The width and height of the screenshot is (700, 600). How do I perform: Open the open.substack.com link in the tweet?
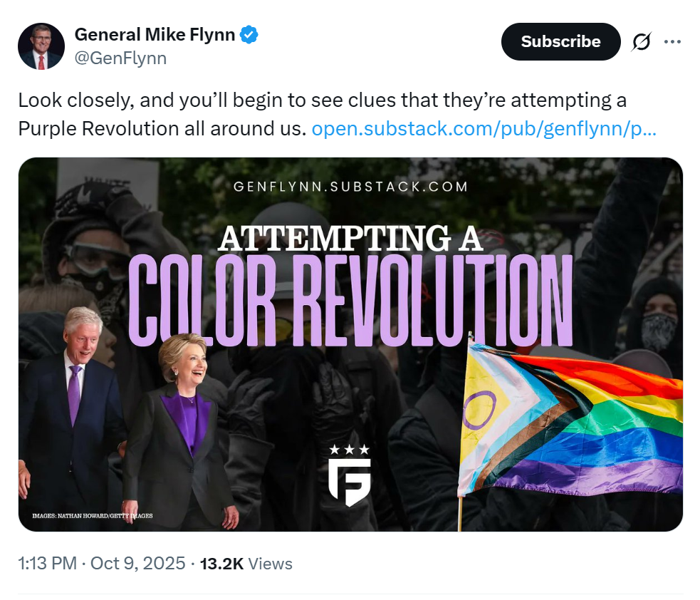coord(484,129)
